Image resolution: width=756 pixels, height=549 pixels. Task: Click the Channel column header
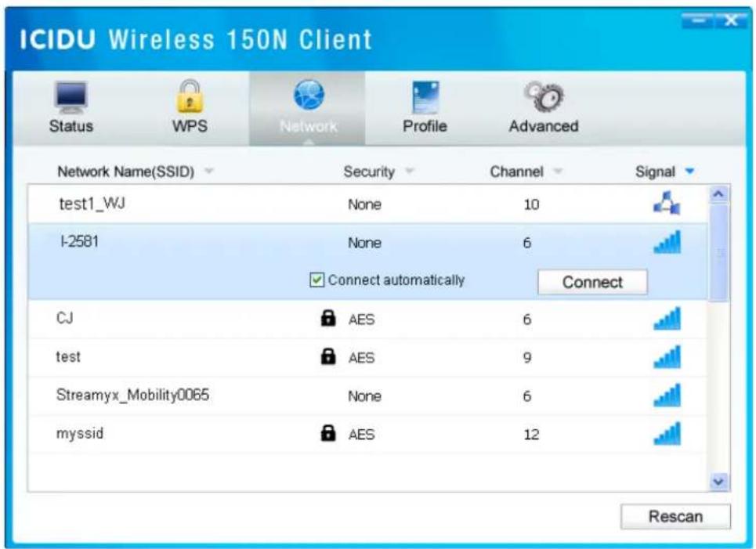[516, 172]
